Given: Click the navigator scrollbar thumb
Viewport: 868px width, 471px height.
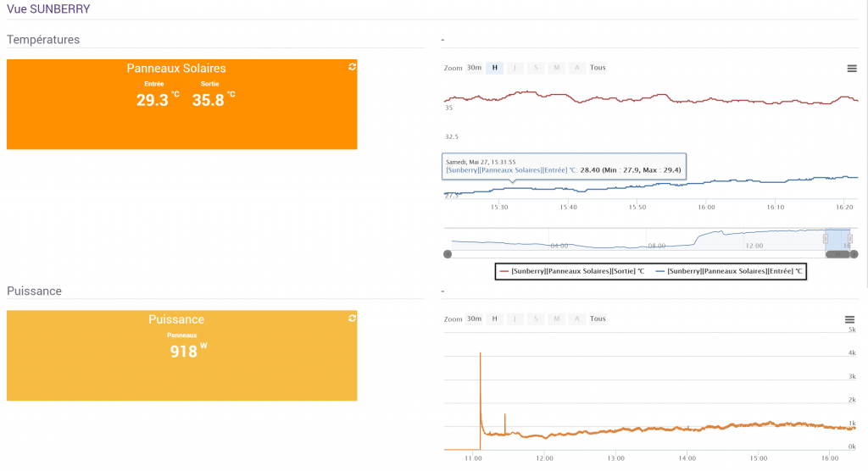Looking at the screenshot, I should 837,255.
